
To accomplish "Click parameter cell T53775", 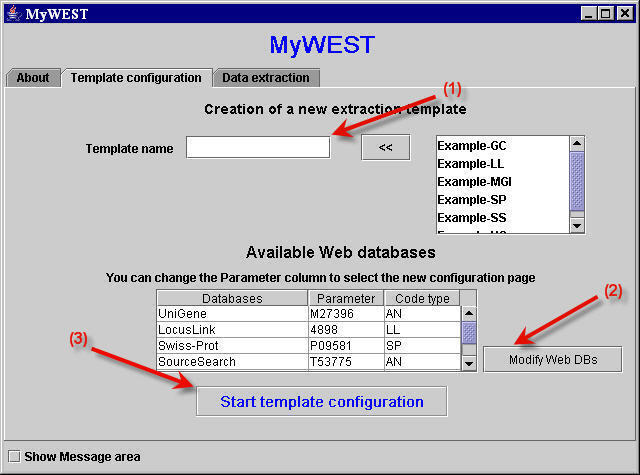I will pos(346,362).
